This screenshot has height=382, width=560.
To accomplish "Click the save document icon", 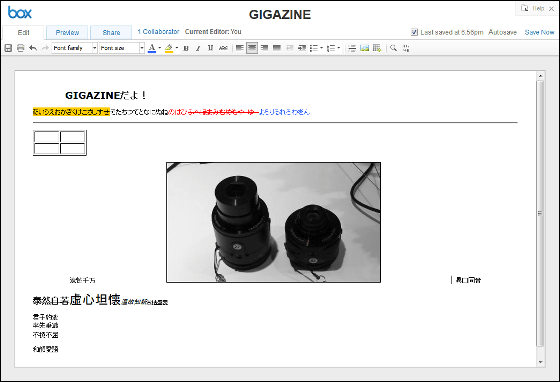I will pyautogui.click(x=8, y=48).
